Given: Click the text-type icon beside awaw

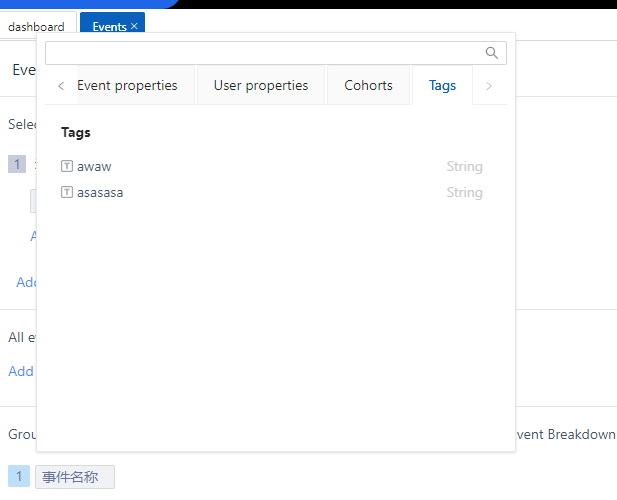Looking at the screenshot, I should point(67,166).
